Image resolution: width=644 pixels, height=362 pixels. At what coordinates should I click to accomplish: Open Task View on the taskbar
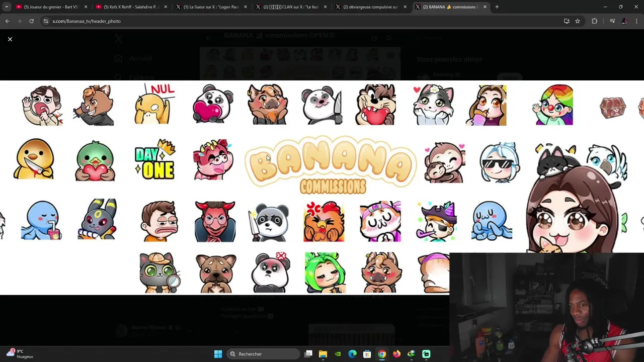(x=308, y=354)
